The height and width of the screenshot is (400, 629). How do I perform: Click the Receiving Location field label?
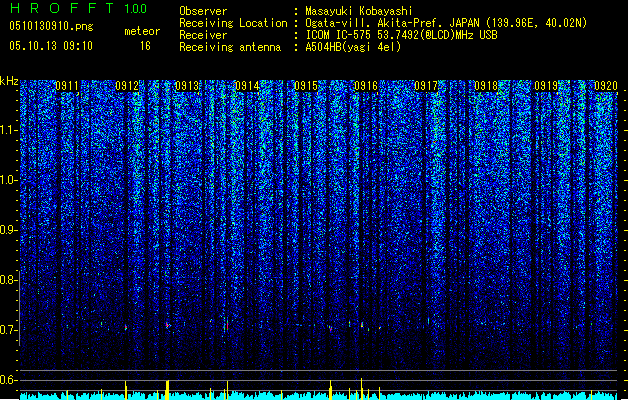point(233,23)
